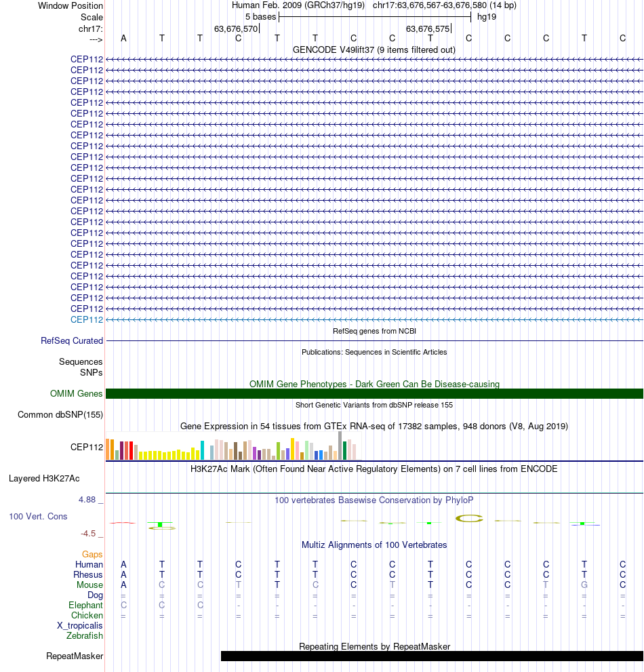The image size is (644, 672).
Task: Select the Mouse alignment row label
Action: [x=89, y=585]
